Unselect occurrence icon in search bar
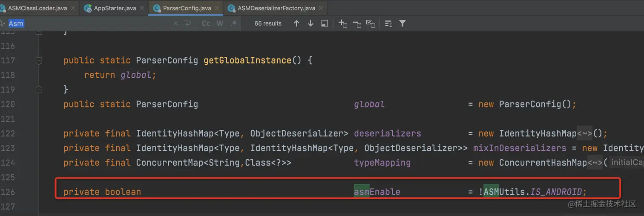The height and width of the screenshot is (216, 644). (x=357, y=23)
